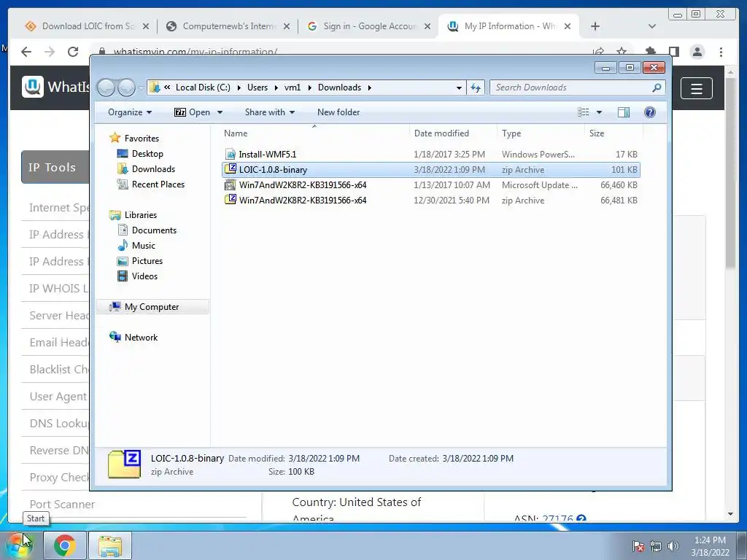Open Recent Places in navigation pane

click(158, 184)
